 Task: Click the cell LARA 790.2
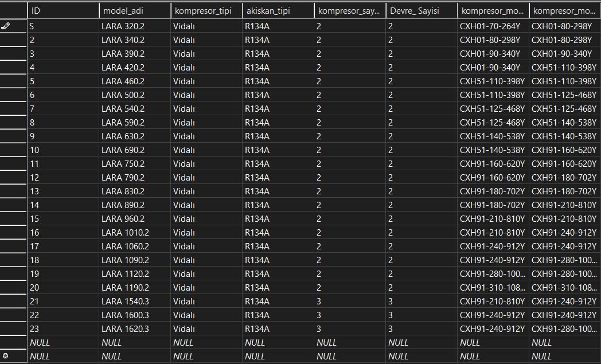pyautogui.click(x=135, y=178)
